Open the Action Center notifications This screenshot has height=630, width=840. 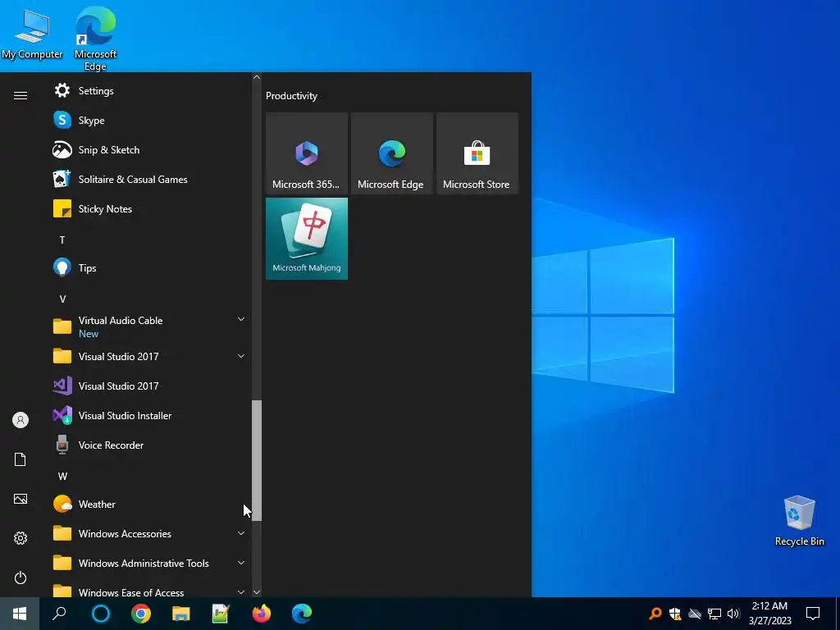813,614
